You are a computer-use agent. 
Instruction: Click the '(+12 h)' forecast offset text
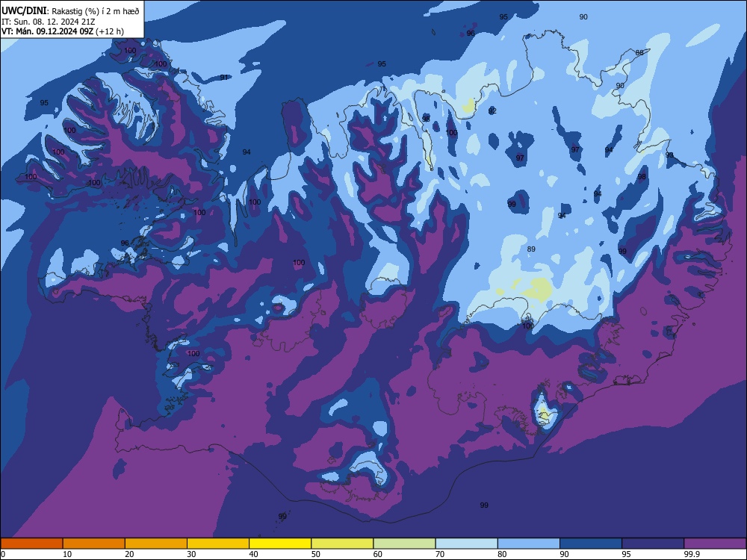point(110,31)
